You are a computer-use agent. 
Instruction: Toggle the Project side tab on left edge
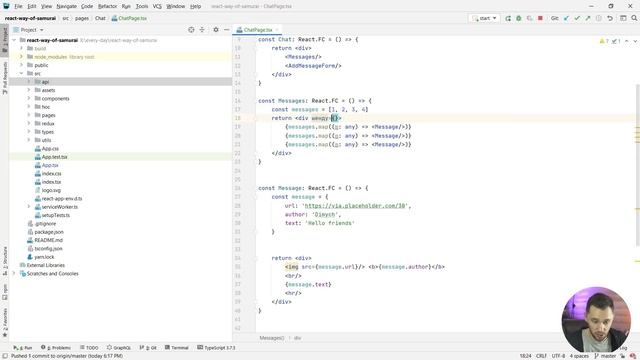pyautogui.click(x=4, y=40)
